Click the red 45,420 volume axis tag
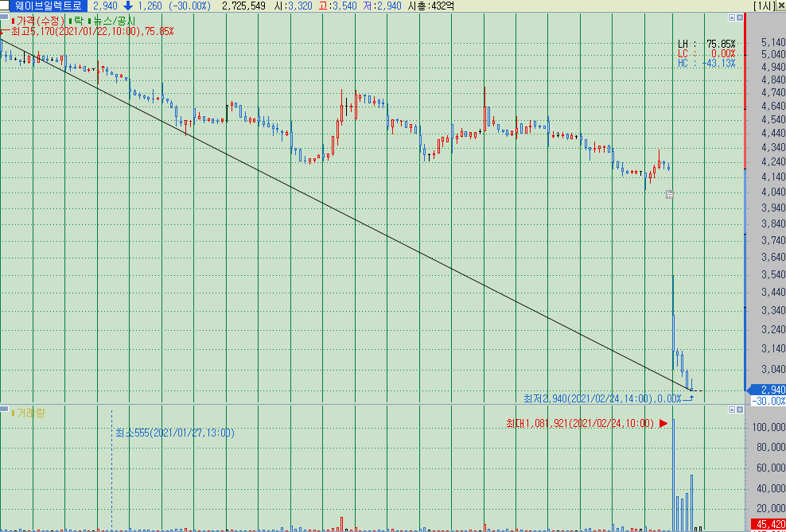Screen dimensions: 786x532 pyautogui.click(x=768, y=522)
